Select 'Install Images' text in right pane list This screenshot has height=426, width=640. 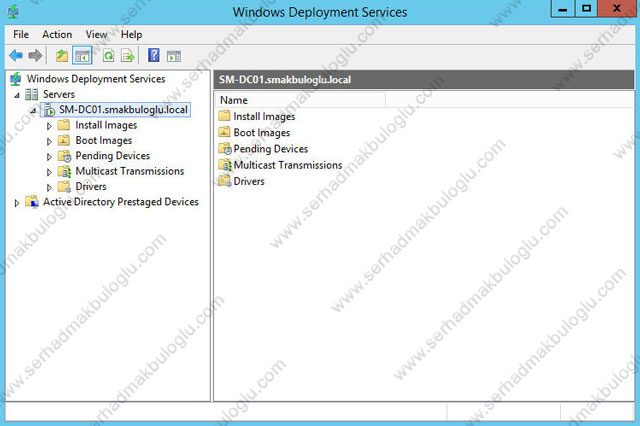click(264, 117)
